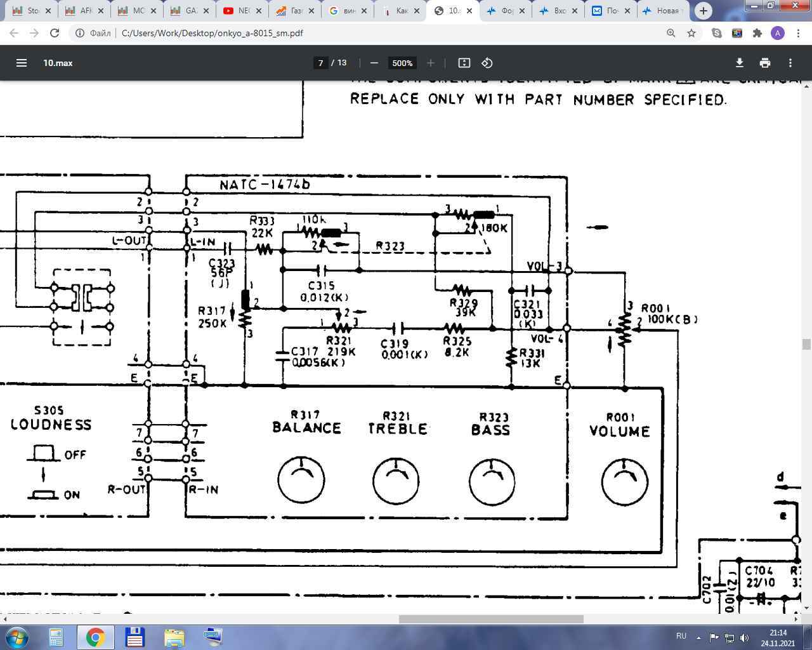
Task: Click the zoom out minus button
Action: 374,63
